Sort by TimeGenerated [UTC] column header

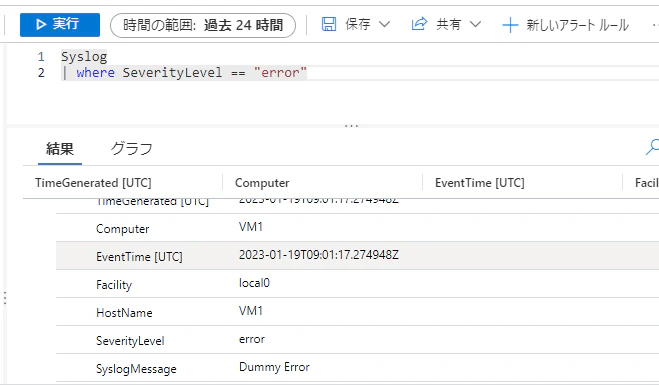[93, 183]
